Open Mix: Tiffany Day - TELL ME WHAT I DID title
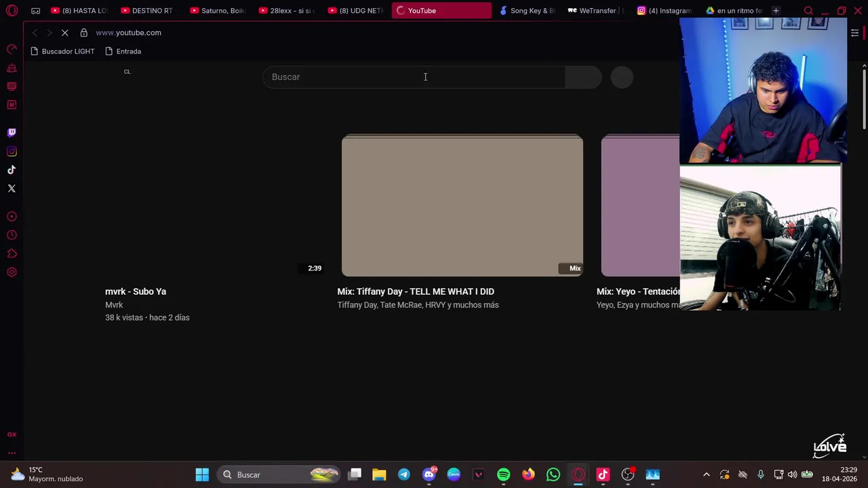 tap(416, 291)
